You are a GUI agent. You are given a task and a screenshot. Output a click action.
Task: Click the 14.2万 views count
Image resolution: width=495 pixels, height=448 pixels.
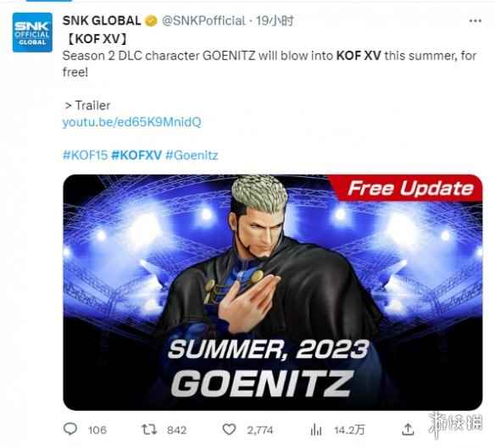click(x=349, y=429)
